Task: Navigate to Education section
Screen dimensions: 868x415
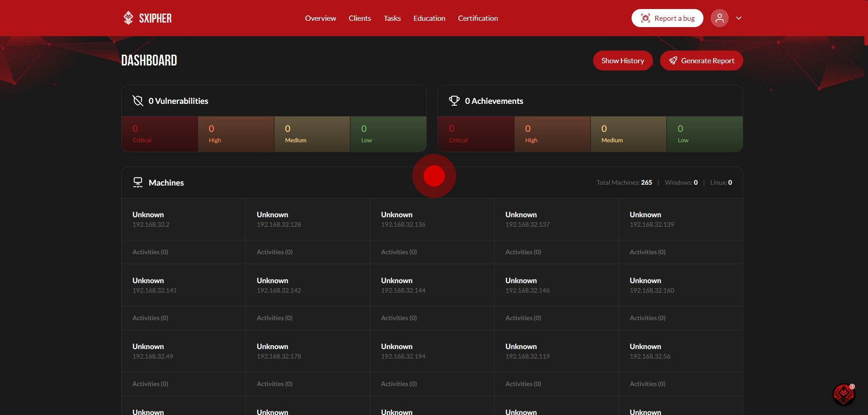Action: point(429,18)
